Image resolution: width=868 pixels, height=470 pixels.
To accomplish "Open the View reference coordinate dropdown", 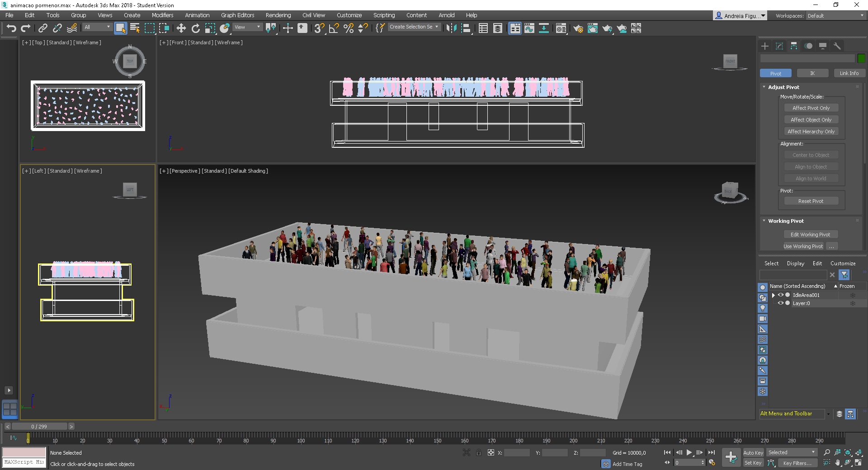I will pyautogui.click(x=247, y=27).
